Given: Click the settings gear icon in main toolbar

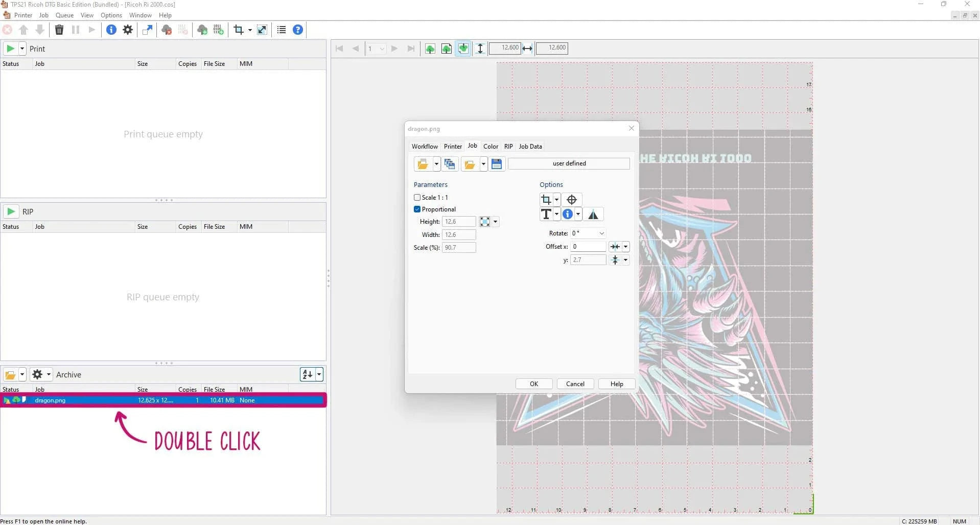Looking at the screenshot, I should point(128,30).
